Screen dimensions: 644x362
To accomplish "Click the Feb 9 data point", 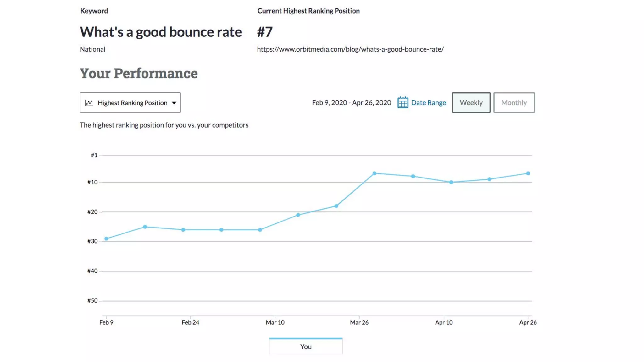I will point(106,239).
